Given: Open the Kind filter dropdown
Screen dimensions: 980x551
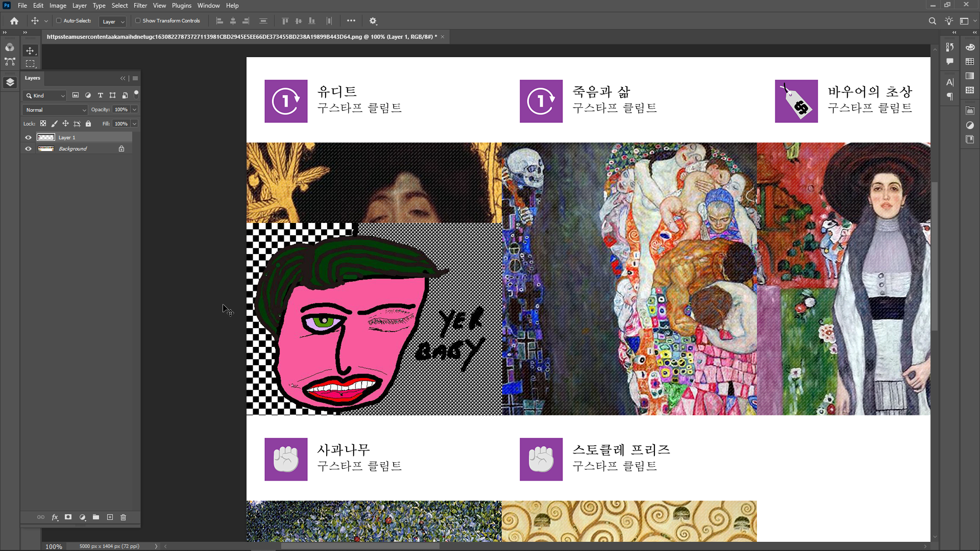Looking at the screenshot, I should point(45,95).
